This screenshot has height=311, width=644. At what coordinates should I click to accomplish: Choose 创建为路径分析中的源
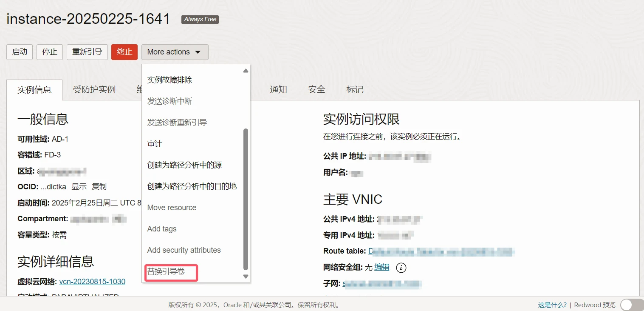184,165
